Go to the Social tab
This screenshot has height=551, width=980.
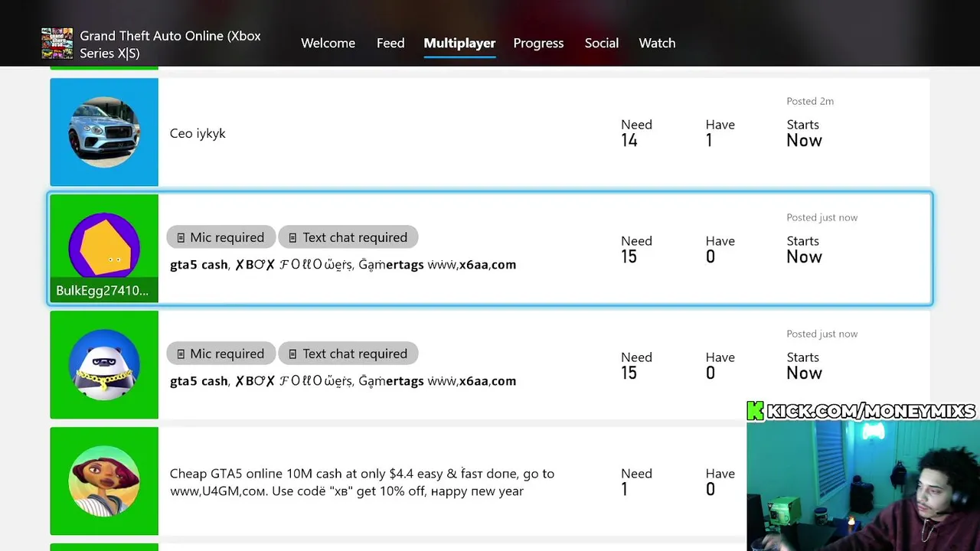[x=601, y=43]
